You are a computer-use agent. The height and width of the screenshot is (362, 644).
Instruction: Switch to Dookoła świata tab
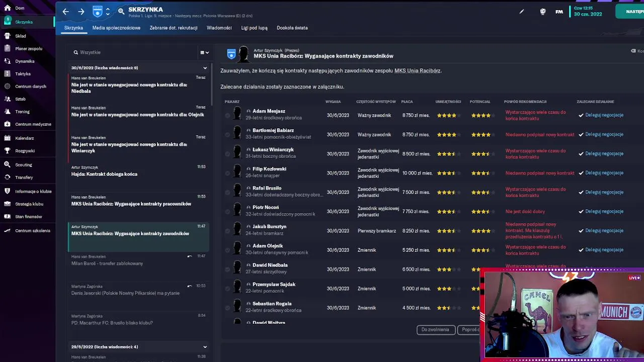pos(292,28)
